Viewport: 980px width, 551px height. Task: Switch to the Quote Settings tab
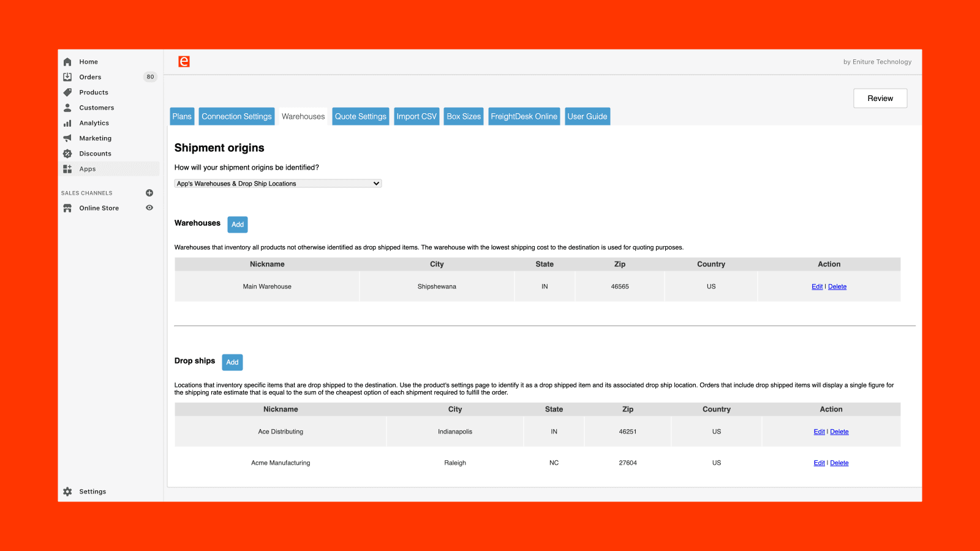point(360,116)
